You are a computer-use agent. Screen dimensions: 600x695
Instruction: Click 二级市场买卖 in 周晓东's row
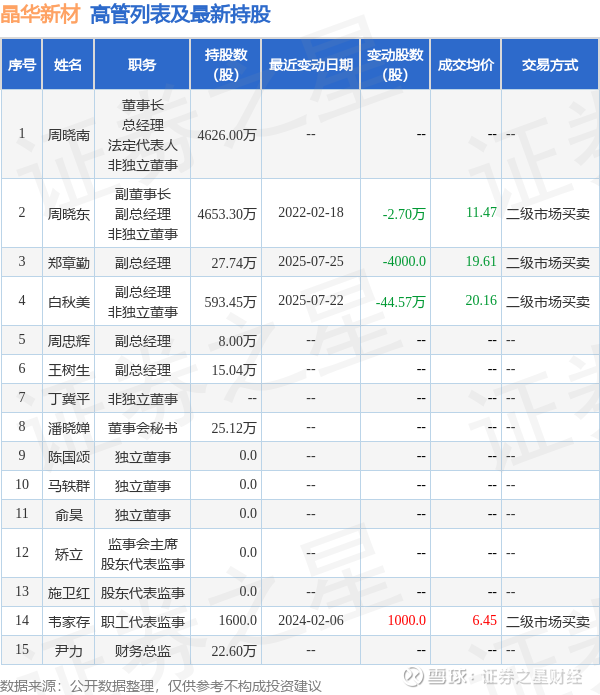click(x=548, y=214)
